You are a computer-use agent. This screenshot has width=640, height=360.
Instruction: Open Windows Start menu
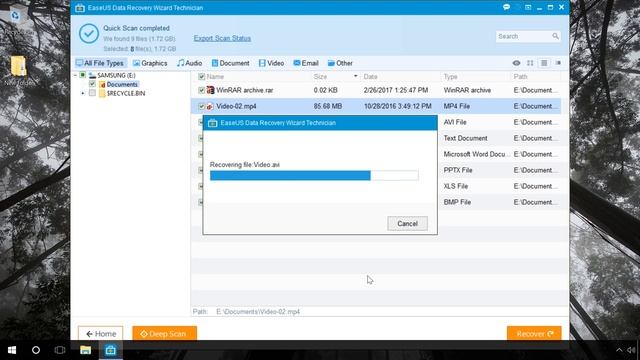[x=12, y=350]
